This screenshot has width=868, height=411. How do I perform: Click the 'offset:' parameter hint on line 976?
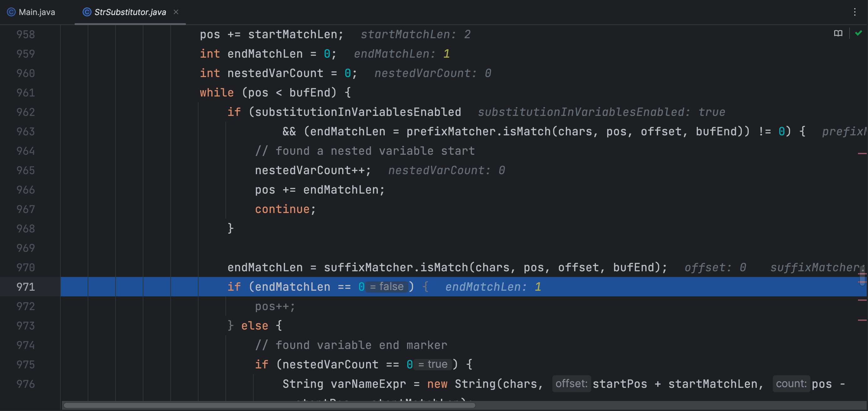click(571, 384)
